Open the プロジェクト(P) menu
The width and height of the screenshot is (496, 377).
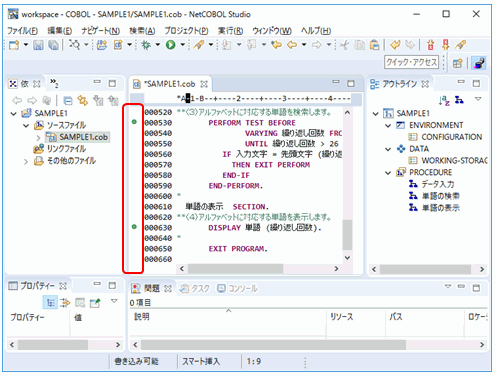pos(186,31)
